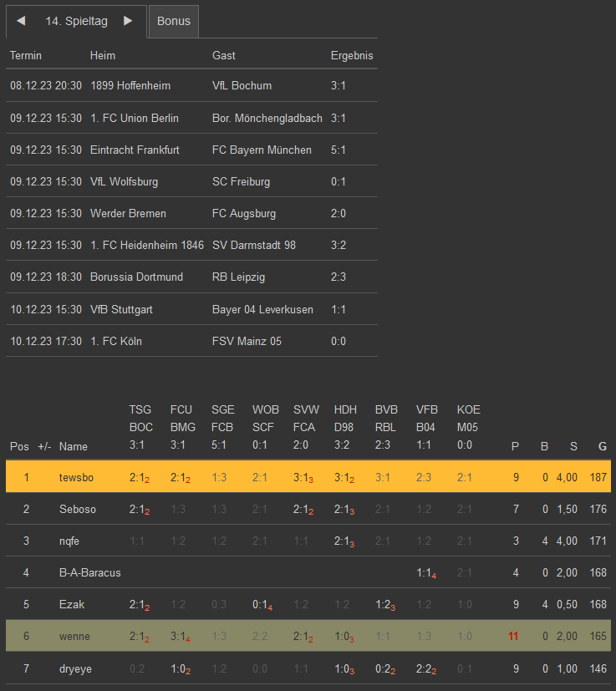
Task: Select the 14. Spieltag tab
Action: [74, 21]
